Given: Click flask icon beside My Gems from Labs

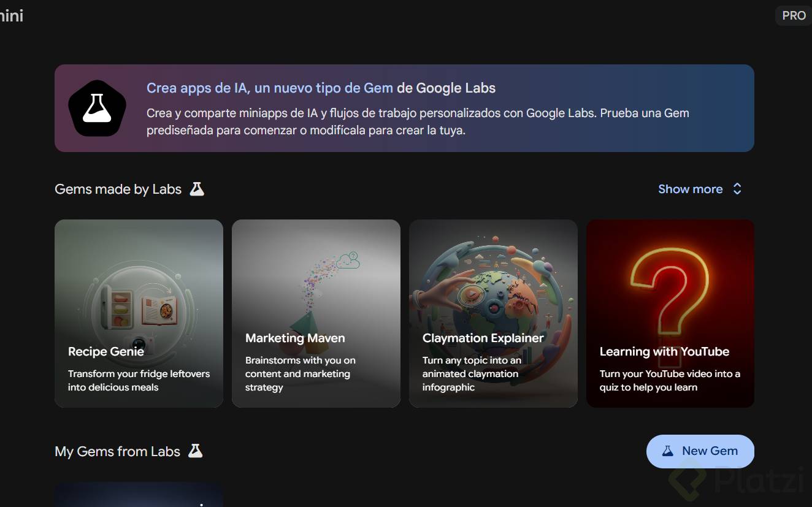Looking at the screenshot, I should tap(195, 451).
